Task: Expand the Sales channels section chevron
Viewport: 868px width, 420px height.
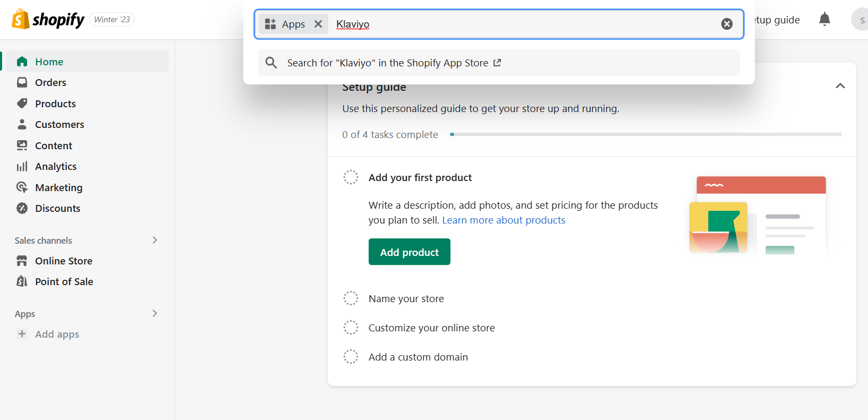Action: 155,240
